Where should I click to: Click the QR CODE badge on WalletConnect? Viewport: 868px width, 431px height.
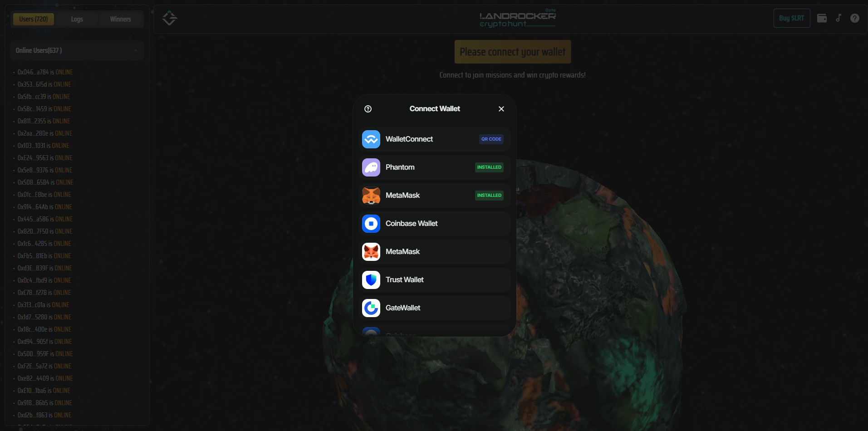coord(491,139)
